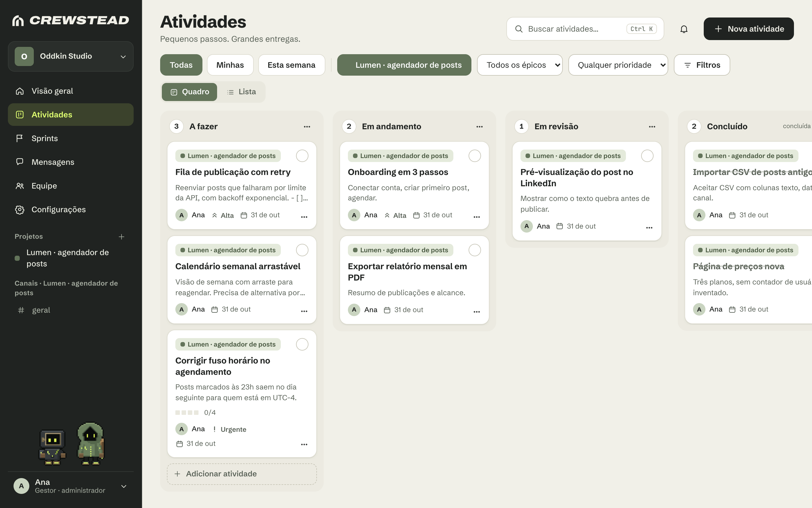Open the Qualquer prioridade dropdown

pos(618,65)
